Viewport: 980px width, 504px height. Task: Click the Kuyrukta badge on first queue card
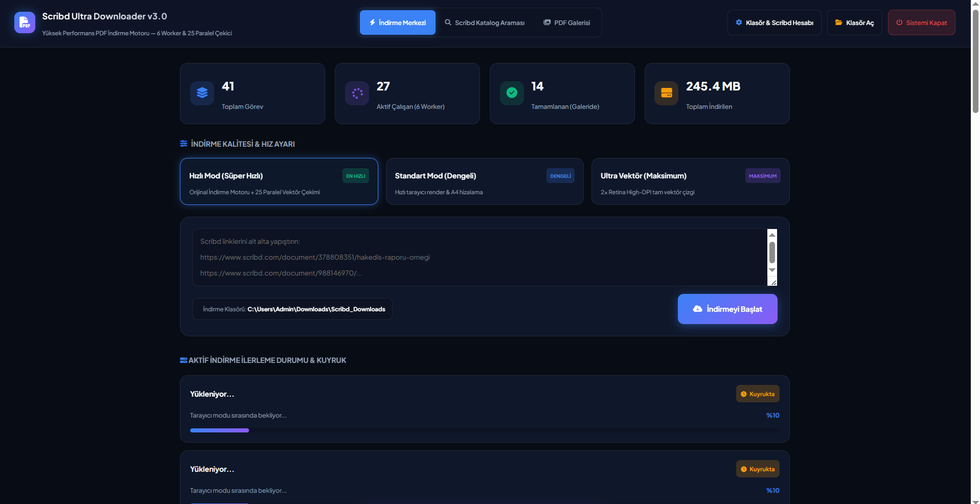(x=758, y=394)
